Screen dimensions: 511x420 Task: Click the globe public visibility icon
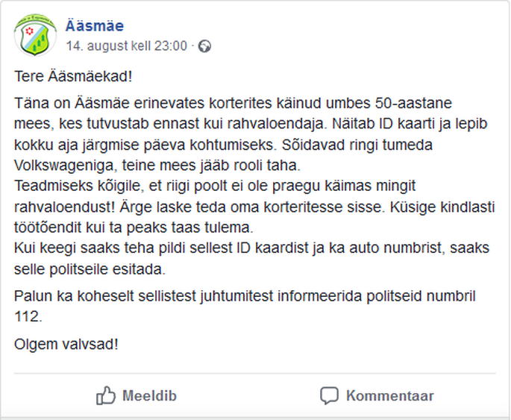click(x=204, y=46)
